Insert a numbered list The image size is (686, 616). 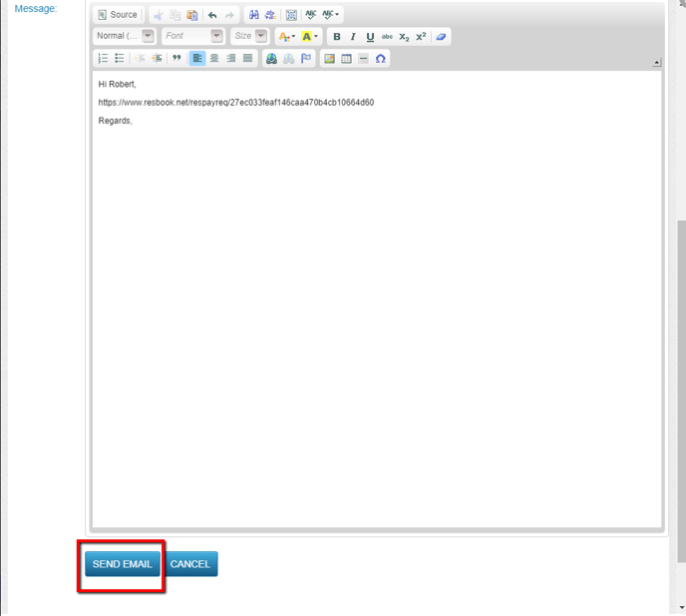(103, 59)
